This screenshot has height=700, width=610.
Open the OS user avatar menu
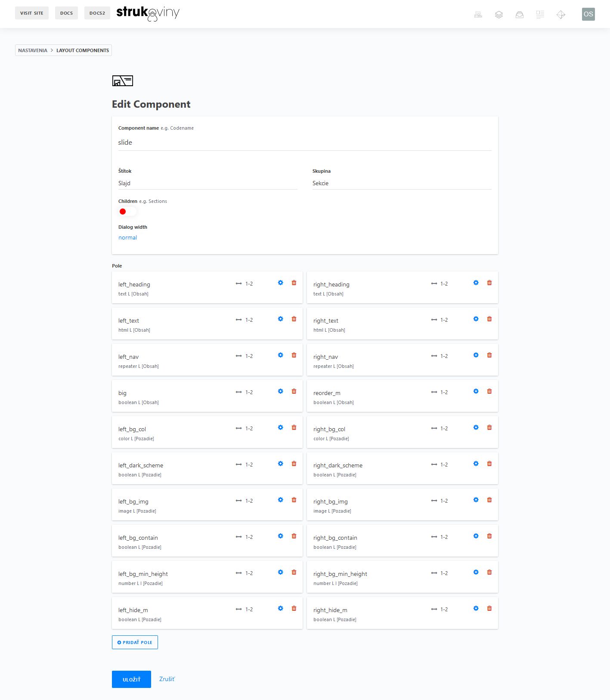point(588,14)
